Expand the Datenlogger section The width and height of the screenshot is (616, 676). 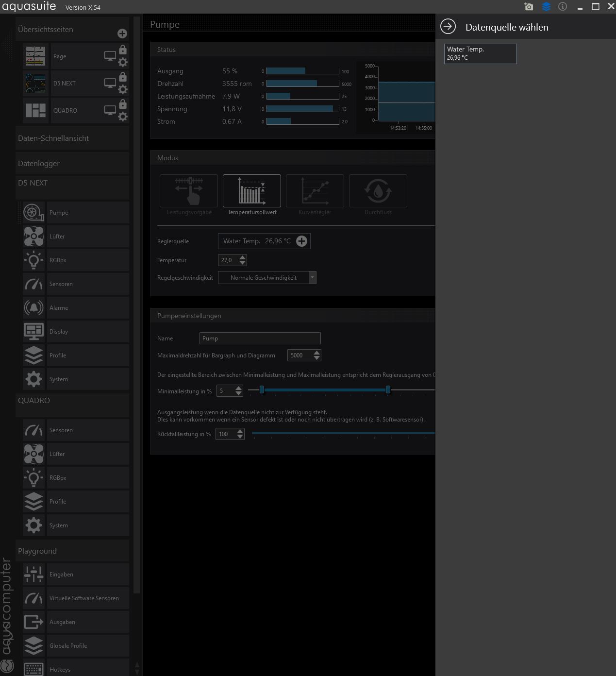[x=72, y=164]
